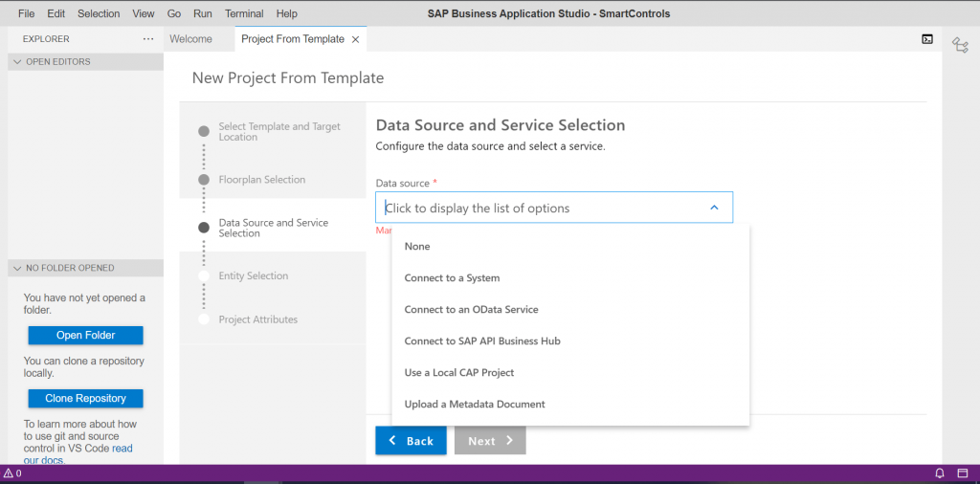Open the outline tree icon in right sidebar
This screenshot has height=484, width=980.
pyautogui.click(x=960, y=45)
